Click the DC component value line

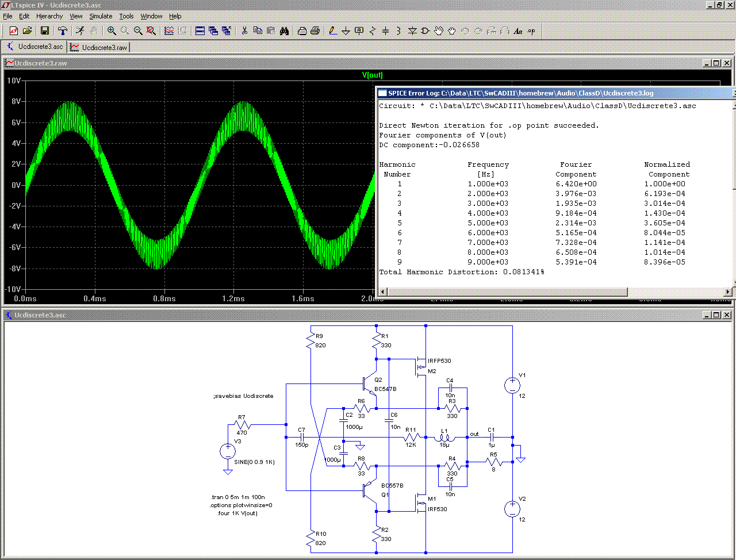coord(429,145)
